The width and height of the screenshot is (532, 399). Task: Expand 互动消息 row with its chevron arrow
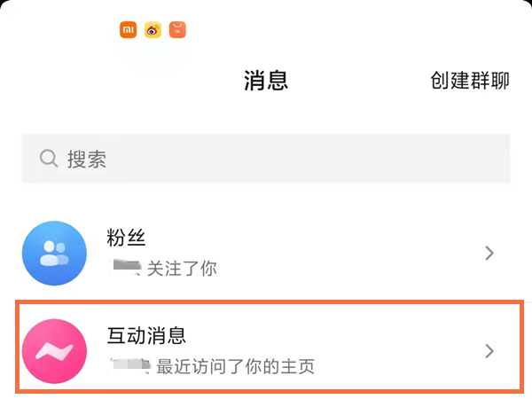pos(489,351)
